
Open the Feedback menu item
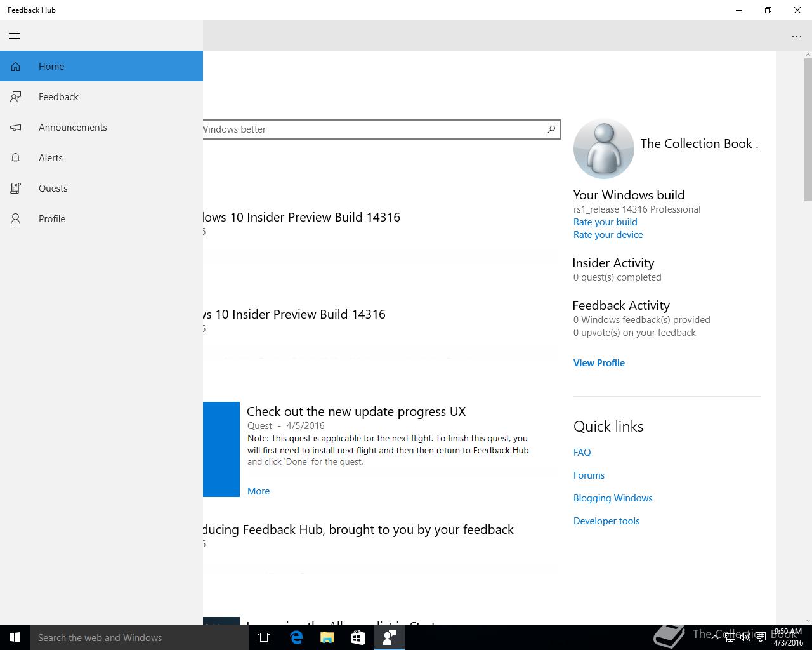click(x=101, y=96)
